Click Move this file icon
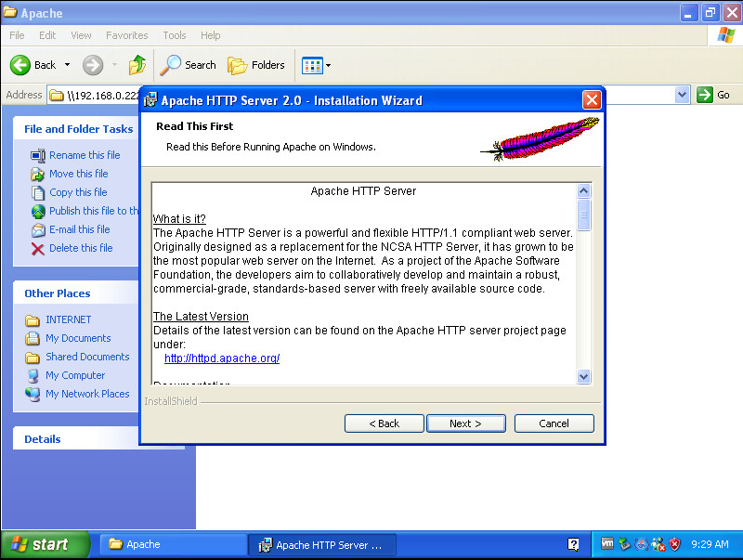This screenshot has height=560, width=743. tap(38, 174)
